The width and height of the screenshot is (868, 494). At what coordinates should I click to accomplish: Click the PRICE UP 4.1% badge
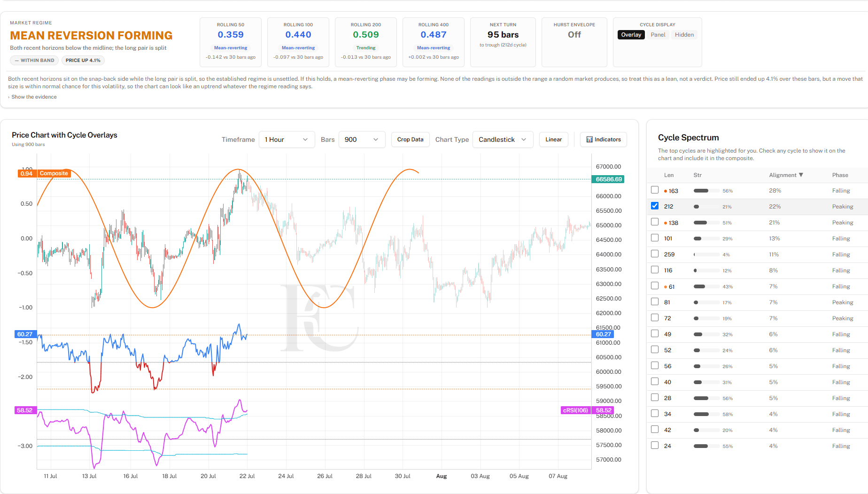click(x=83, y=60)
